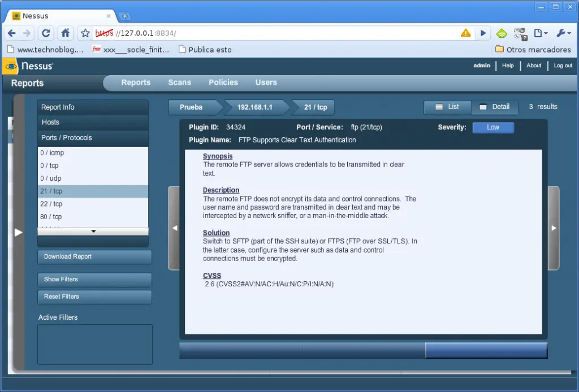
Task: Click the green wifi extension icon
Action: [502, 33]
